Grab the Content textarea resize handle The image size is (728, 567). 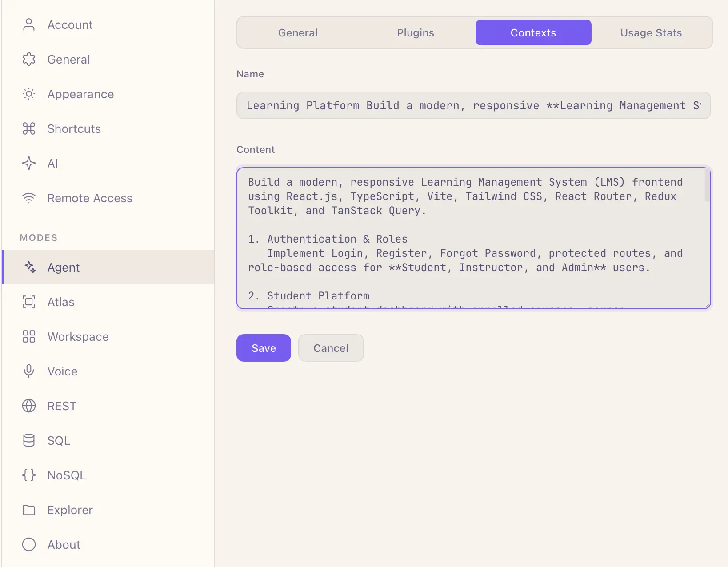coord(707,305)
